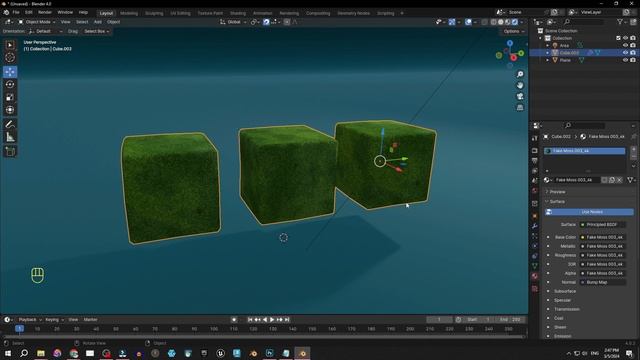Image resolution: width=640 pixels, height=360 pixels.
Task: Open the Geometry Nodes workspace tab
Action: pyautogui.click(x=353, y=13)
